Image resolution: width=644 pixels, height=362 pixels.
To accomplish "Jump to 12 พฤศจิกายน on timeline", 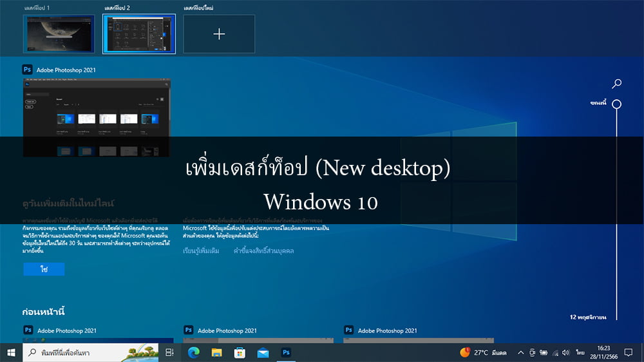I will [x=588, y=317].
